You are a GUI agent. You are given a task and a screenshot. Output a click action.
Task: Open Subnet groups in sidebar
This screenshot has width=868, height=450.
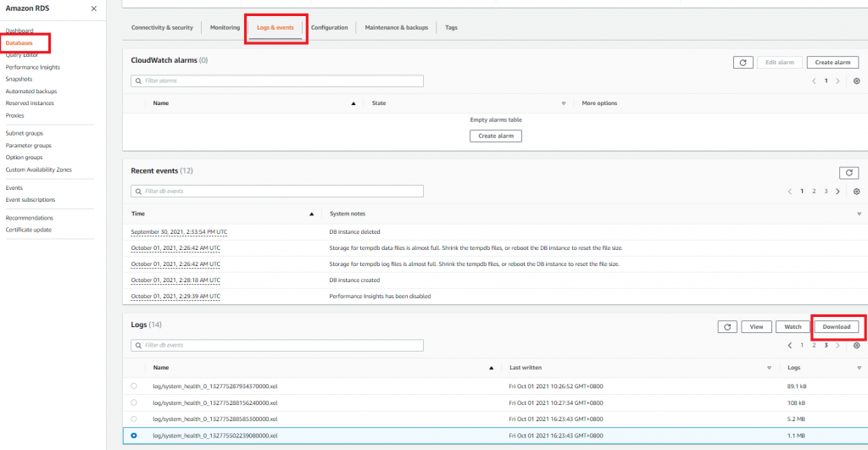[x=25, y=133]
